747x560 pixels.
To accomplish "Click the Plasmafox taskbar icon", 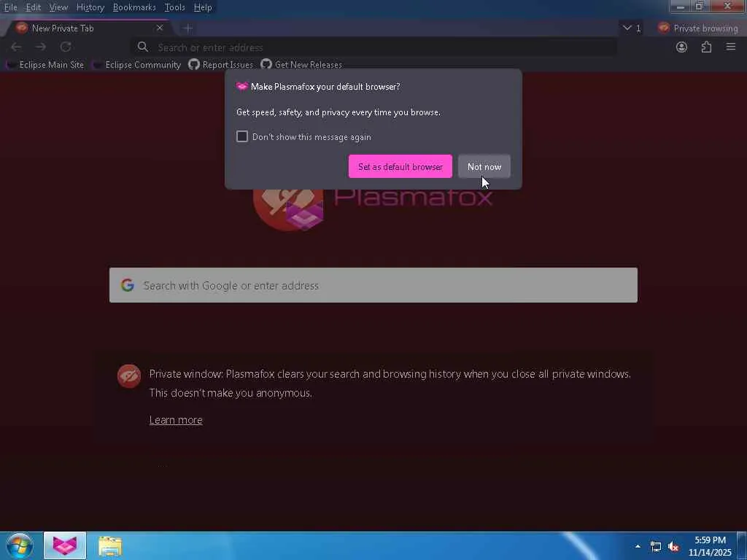I will click(x=65, y=545).
